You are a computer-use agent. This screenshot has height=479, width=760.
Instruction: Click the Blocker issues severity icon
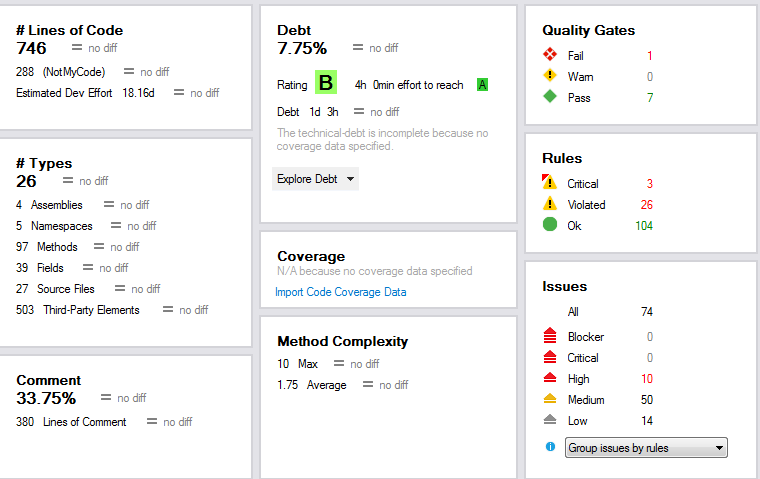(550, 335)
